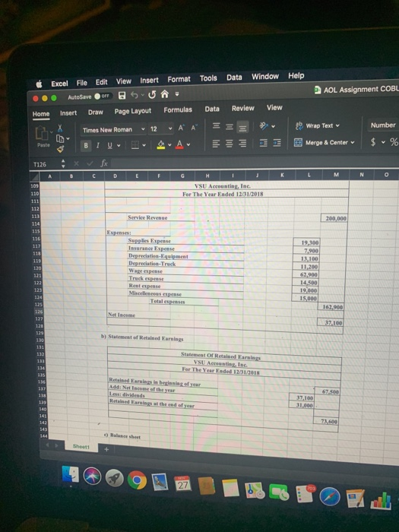The image size is (399, 532).
Task: Toggle Underline formatting
Action: pyautogui.click(x=110, y=145)
